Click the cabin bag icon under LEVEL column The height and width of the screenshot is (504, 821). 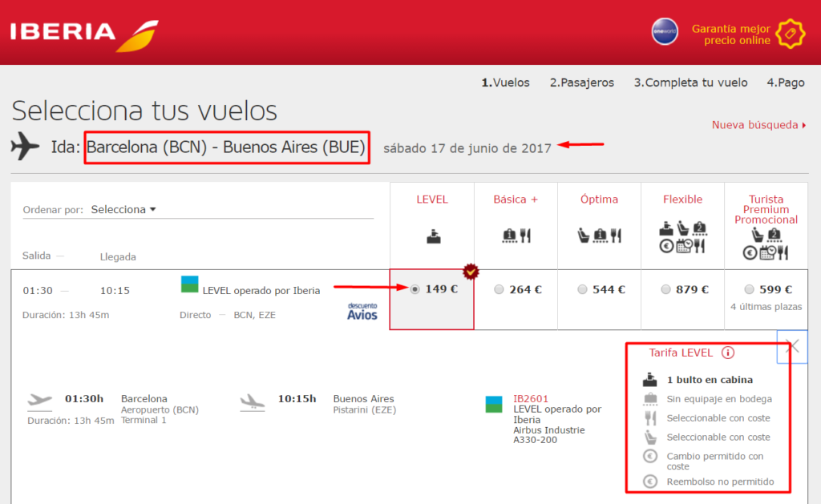click(x=433, y=236)
